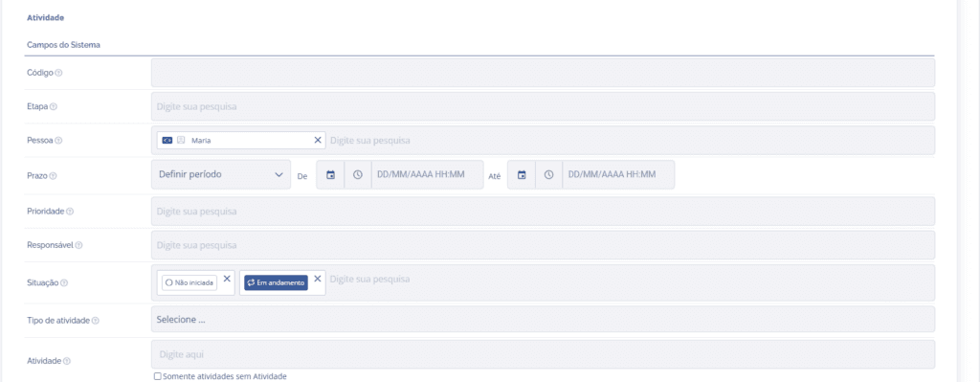Viewport: 980px width, 382px height.
Task: Open help icon next to Responsável
Action: 78,245
